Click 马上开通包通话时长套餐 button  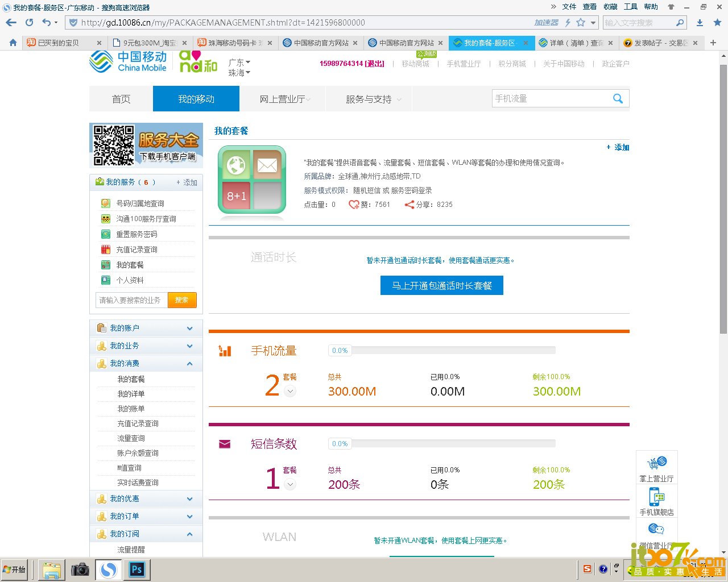coord(442,285)
